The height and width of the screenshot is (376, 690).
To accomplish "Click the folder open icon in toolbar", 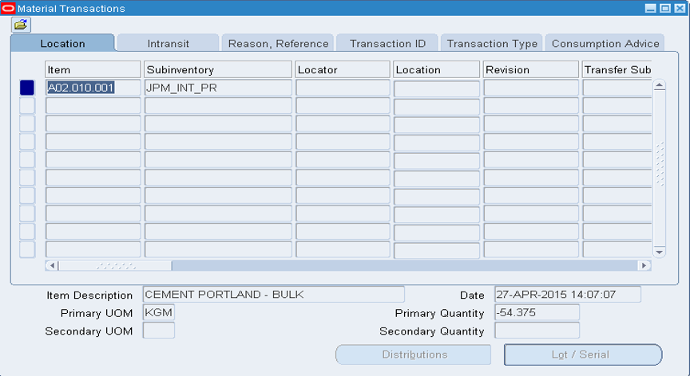I will pos(21,25).
